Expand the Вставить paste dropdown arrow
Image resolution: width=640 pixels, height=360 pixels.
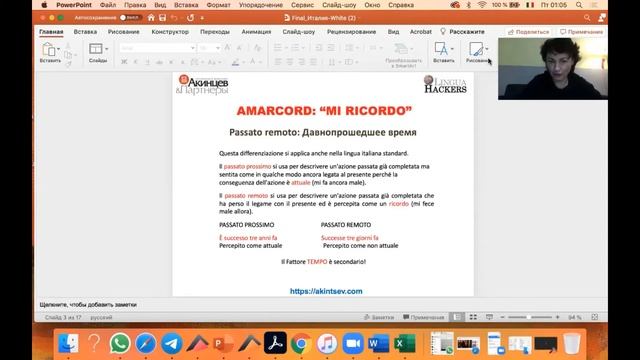tap(58, 49)
